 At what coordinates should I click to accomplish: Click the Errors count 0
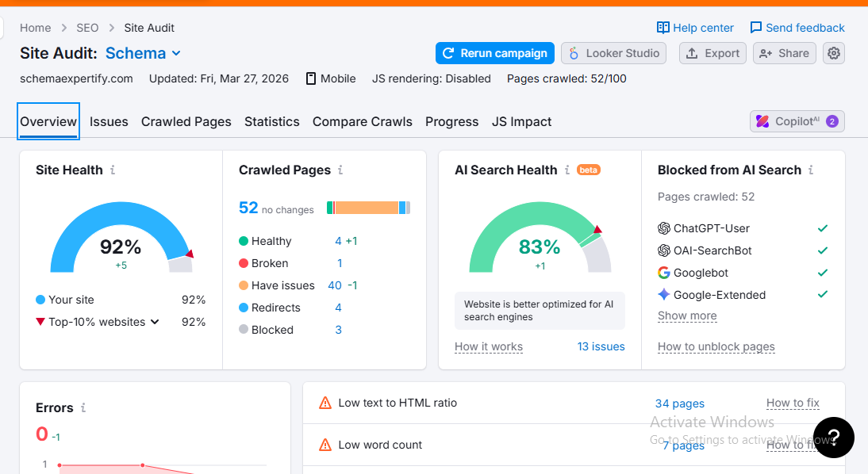point(42,434)
